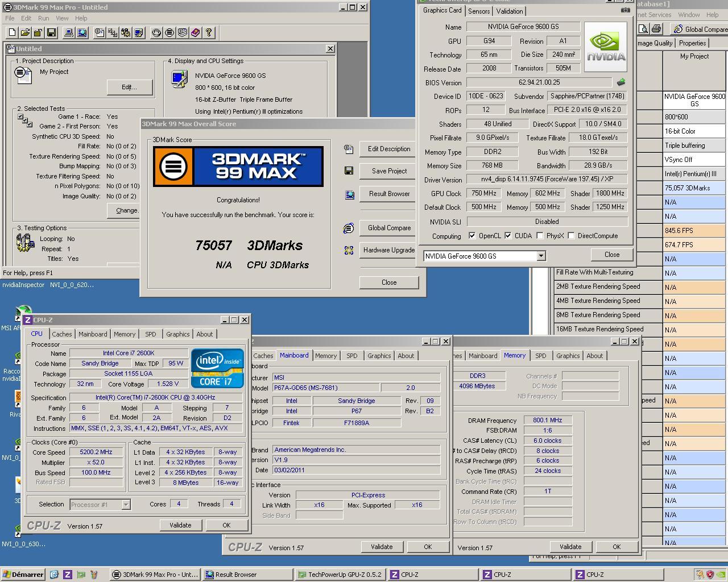
Task: Click the Close button in GPU-Z
Action: [612, 255]
